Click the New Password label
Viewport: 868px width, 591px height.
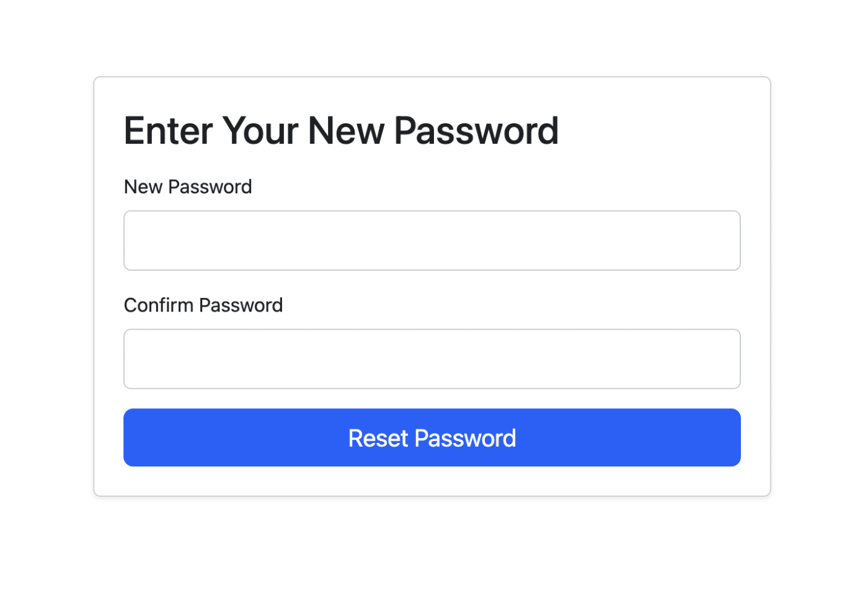[x=187, y=186]
